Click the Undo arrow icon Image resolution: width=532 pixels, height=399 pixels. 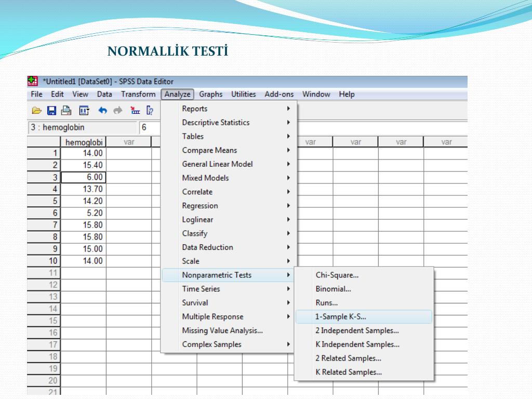click(x=102, y=110)
